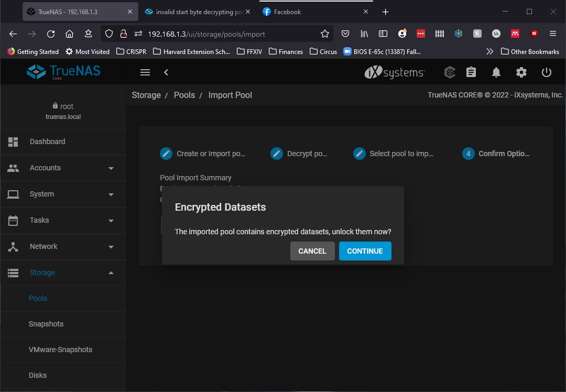
Task: Open the Finances bookmarks folder
Action: click(286, 51)
